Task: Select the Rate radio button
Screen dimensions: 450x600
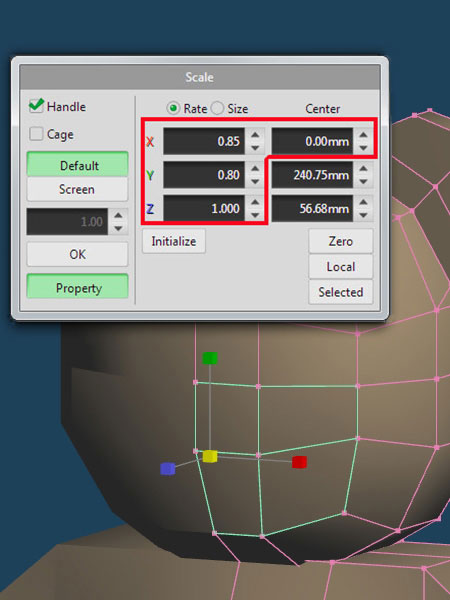Action: point(173,108)
